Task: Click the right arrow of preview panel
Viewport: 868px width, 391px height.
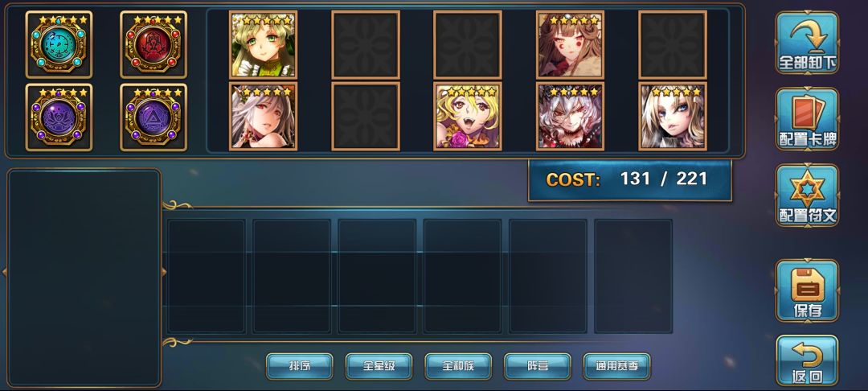Action: click(x=164, y=272)
